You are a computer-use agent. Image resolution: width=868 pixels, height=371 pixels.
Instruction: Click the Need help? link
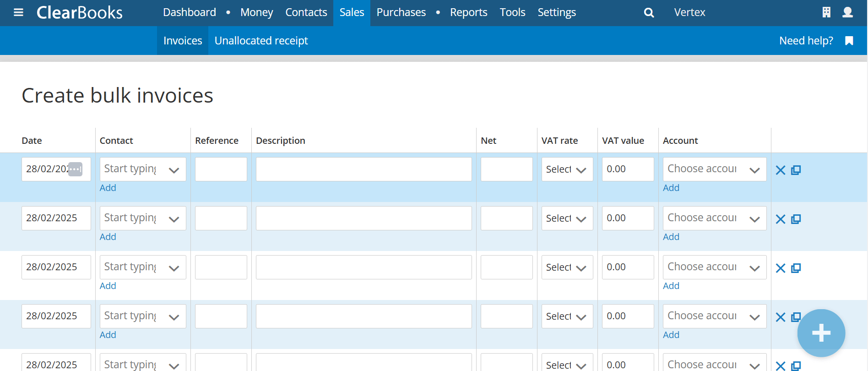click(806, 41)
